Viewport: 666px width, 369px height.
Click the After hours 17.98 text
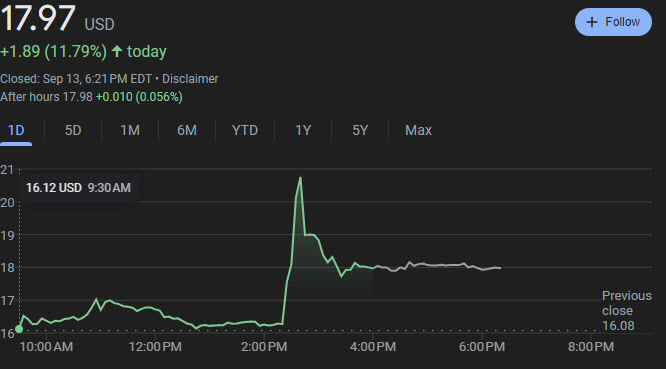pyautogui.click(x=46, y=97)
